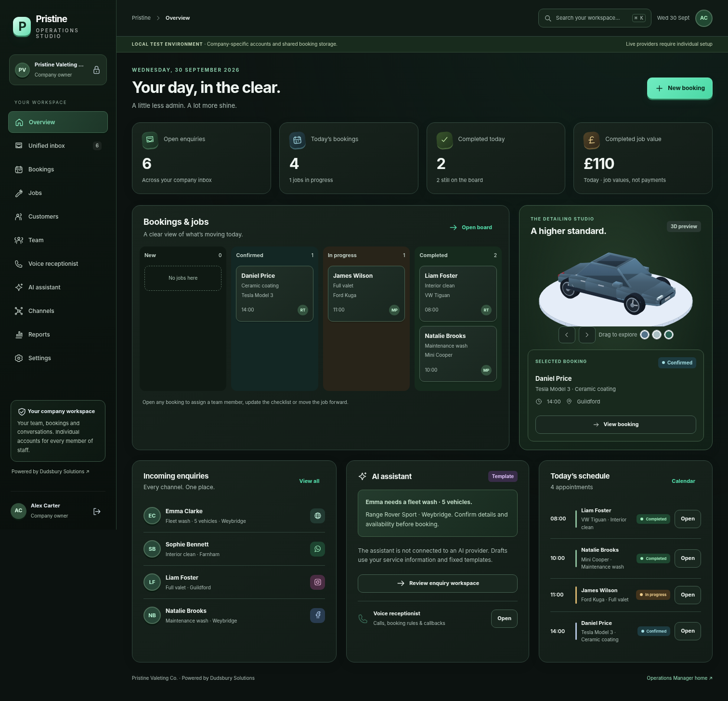728x701 pixels.
Task: Open James Wilson's 11:00 schedule entry
Action: pos(688,595)
